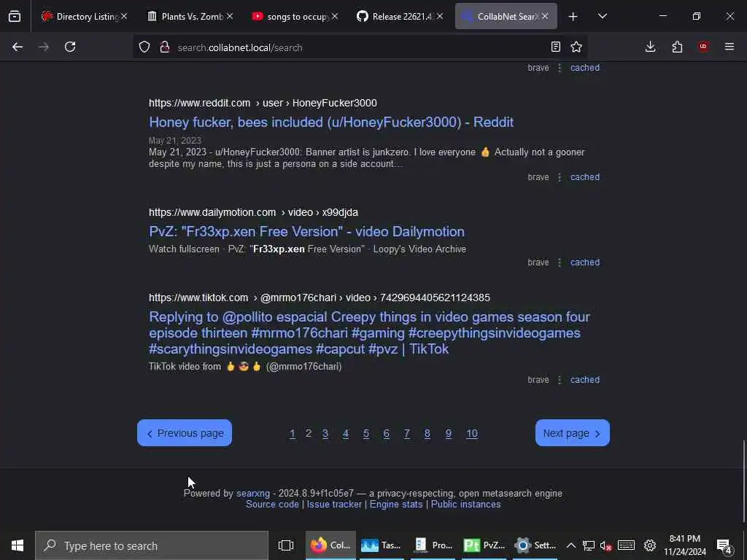Screen dimensions: 747x560
Task: Unmute via the taskbar volume icon
Action: [x=605, y=545]
